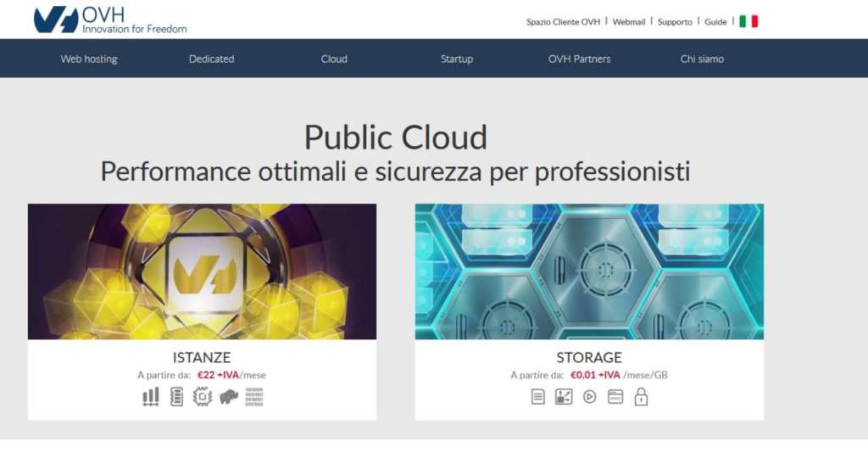868x453 pixels.
Task: Open the Web hosting menu
Action: coord(89,59)
